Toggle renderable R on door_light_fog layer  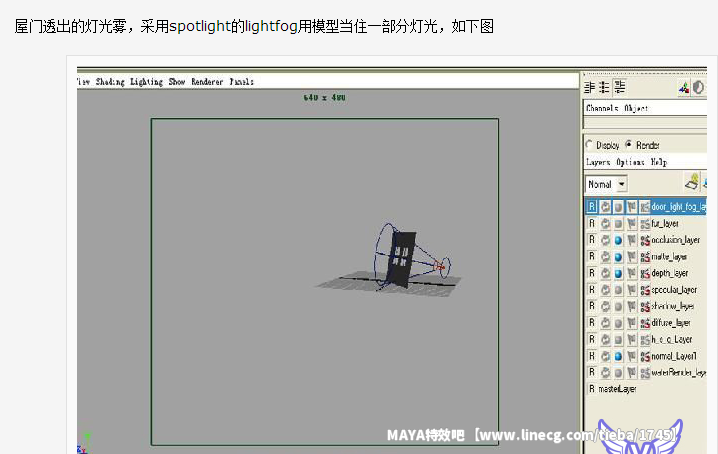pyautogui.click(x=592, y=207)
